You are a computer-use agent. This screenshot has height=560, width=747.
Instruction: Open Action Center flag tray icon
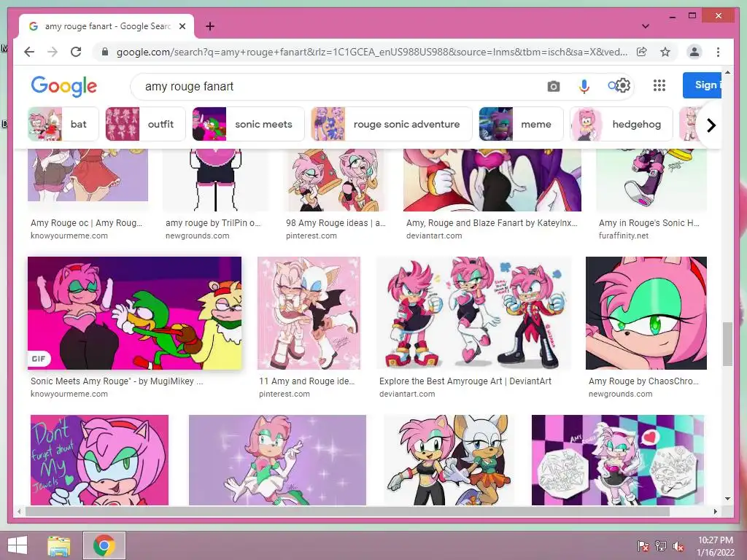coord(643,546)
